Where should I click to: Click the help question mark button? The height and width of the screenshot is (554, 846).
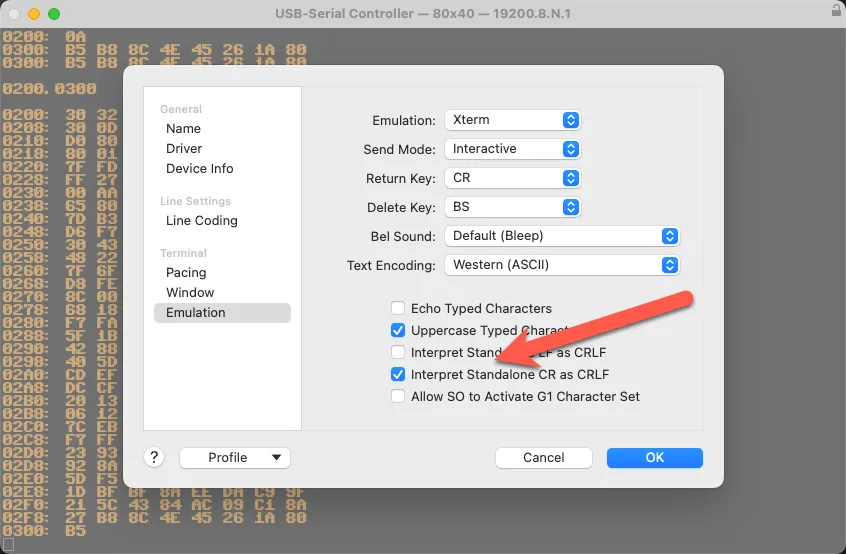pyautogui.click(x=154, y=457)
